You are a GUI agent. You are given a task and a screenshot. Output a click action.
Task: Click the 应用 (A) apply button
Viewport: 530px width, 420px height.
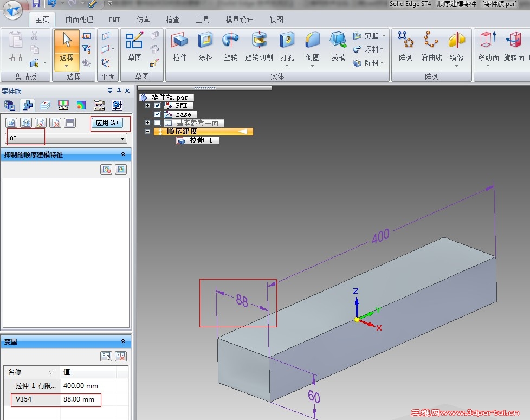tap(107, 122)
